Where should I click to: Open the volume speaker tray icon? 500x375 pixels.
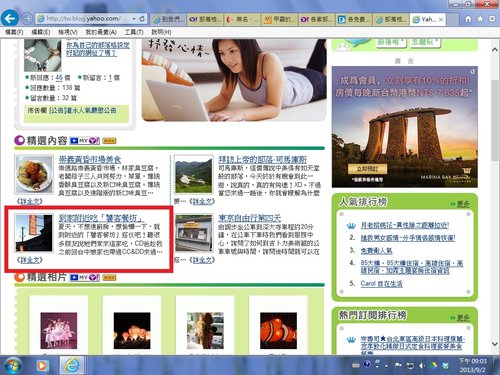tap(422, 366)
